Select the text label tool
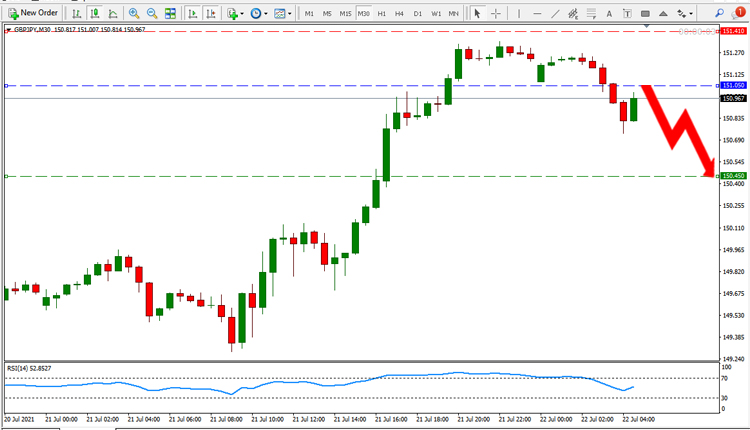750x430 pixels. pos(627,13)
